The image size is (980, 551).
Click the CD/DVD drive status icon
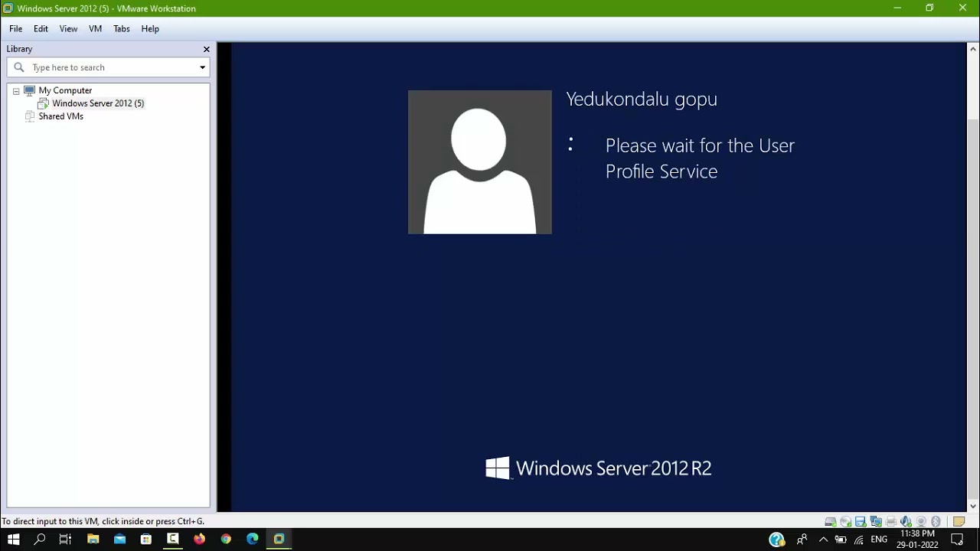(845, 522)
